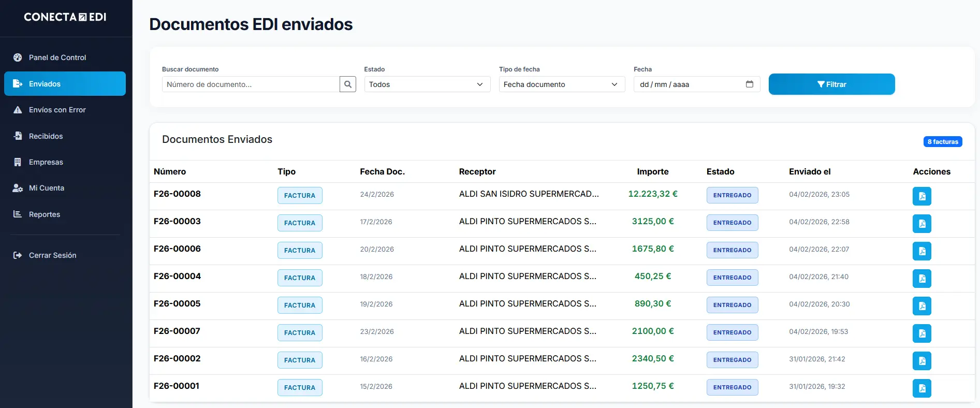980x408 pixels.
Task: Open the Empresas page
Action: pyautogui.click(x=46, y=162)
